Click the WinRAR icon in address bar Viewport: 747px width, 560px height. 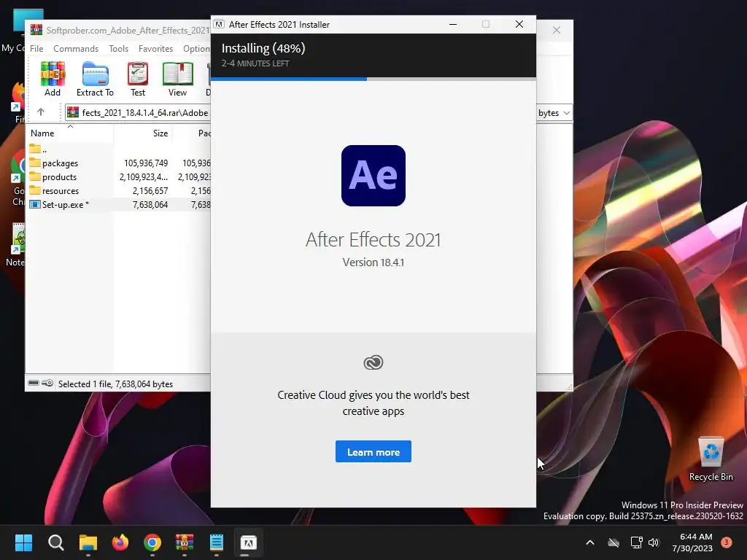pyautogui.click(x=73, y=112)
